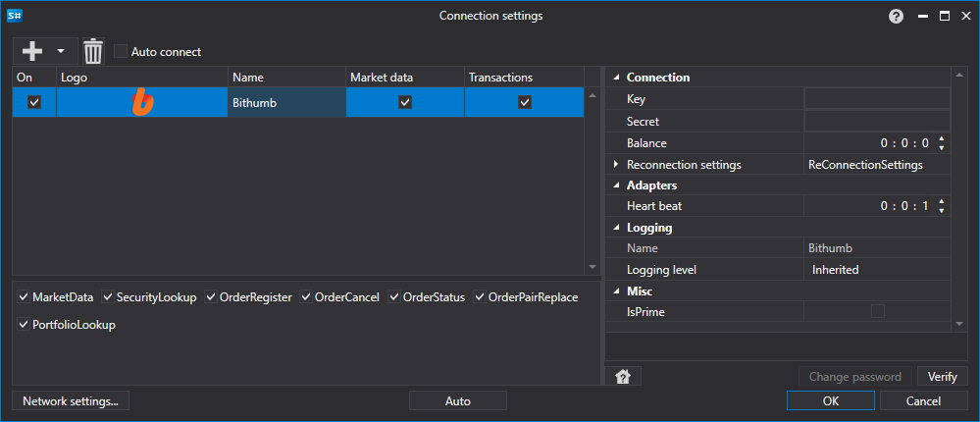This screenshot has width=980, height=422.
Task: Confirm with the OK button
Action: click(x=831, y=400)
